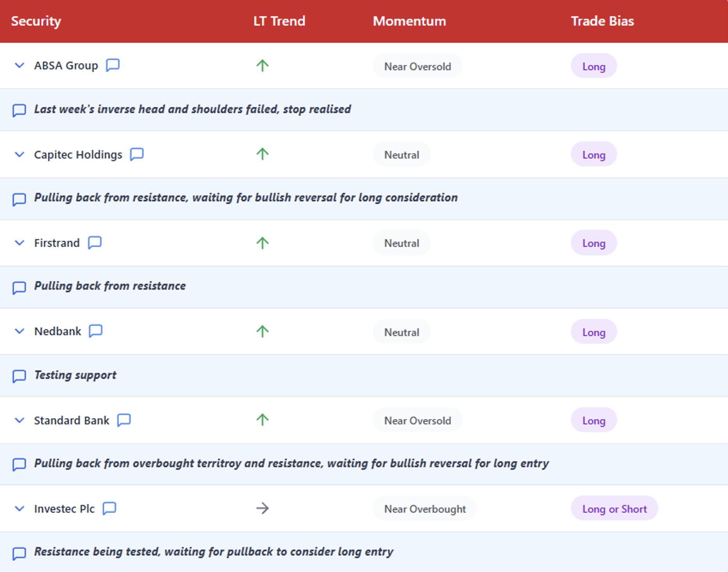This screenshot has height=572, width=728.
Task: Click comment icon beside 'Testing support' note
Action: click(19, 376)
